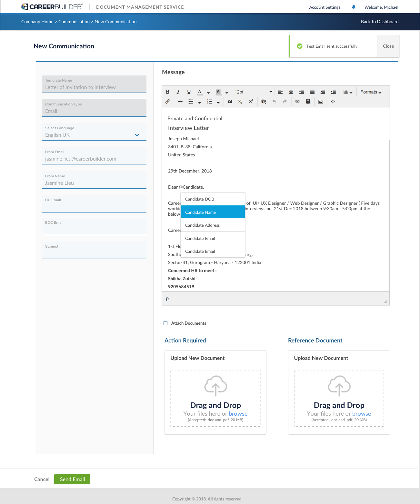420x504 pixels.
Task: Click the background highlight color button
Action: click(218, 92)
